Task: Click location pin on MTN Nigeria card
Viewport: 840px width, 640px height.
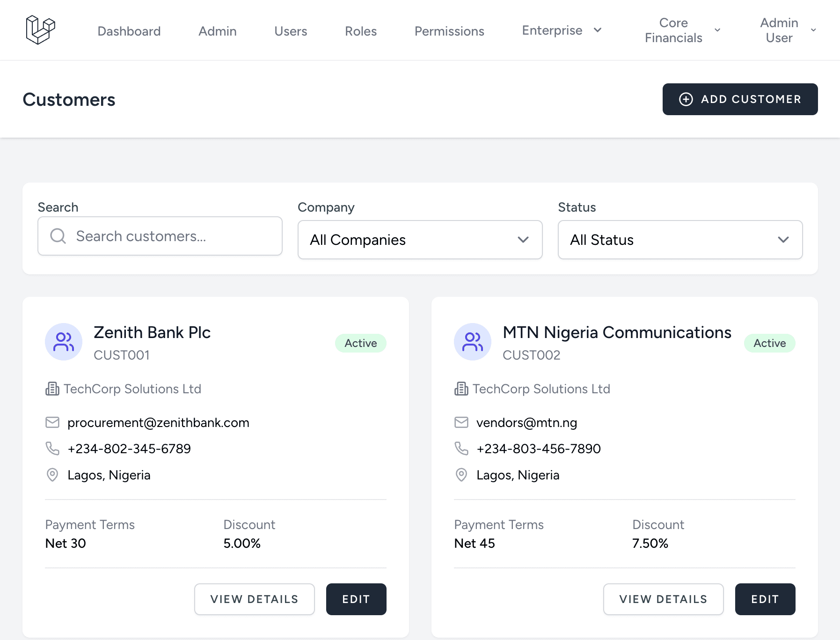Action: [x=461, y=475]
